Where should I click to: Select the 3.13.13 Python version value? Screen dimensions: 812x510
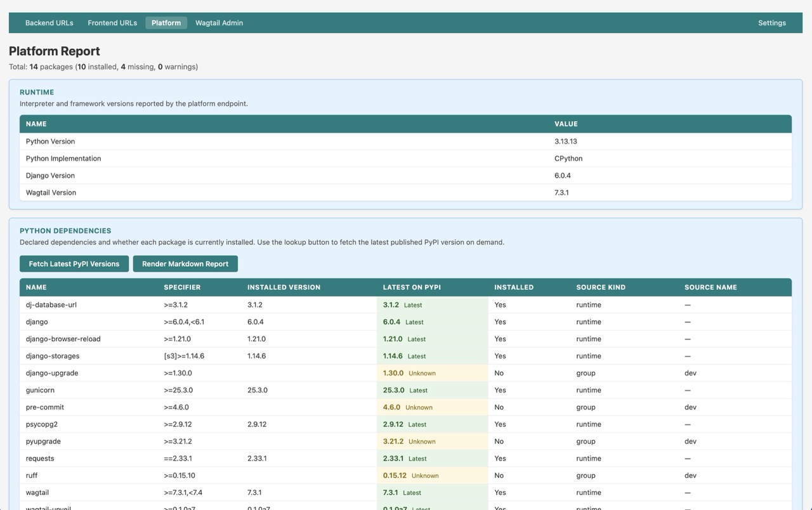pos(566,141)
